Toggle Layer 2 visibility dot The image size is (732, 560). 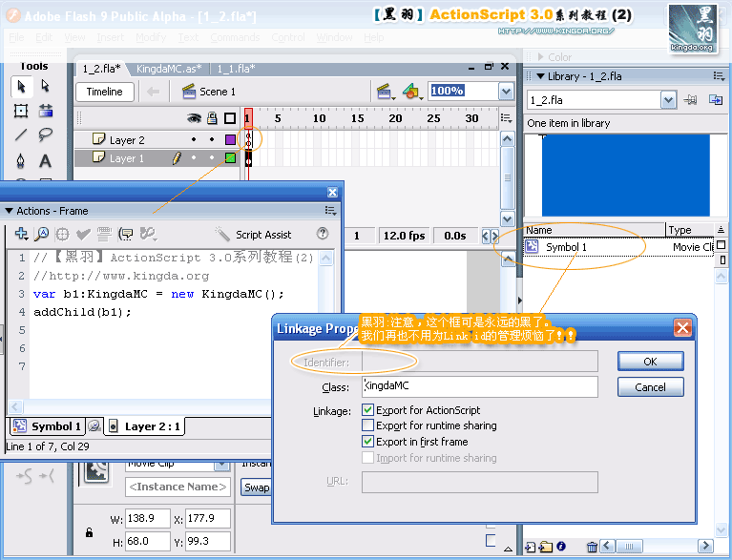click(194, 139)
